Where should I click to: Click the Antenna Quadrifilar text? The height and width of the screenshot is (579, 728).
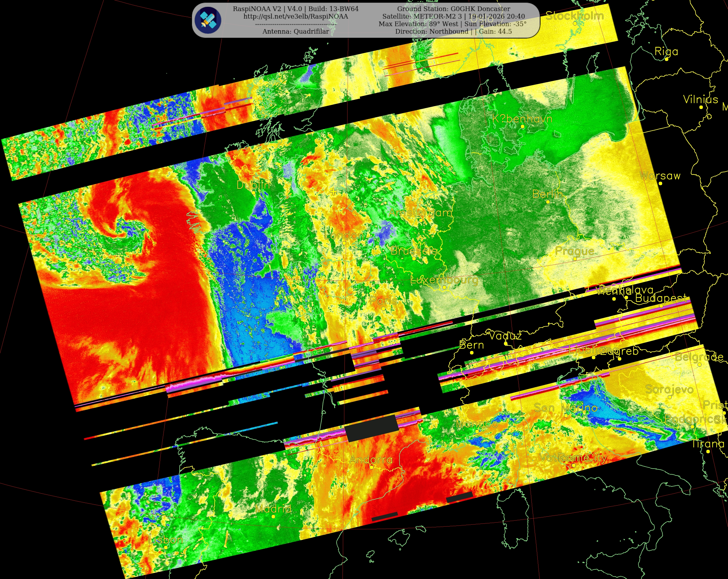pos(295,31)
